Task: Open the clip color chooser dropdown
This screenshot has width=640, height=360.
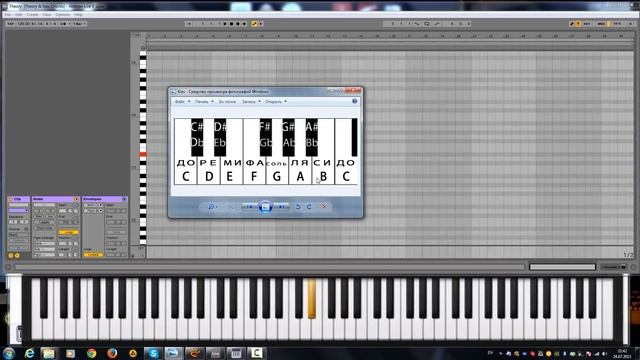Action: (18, 210)
